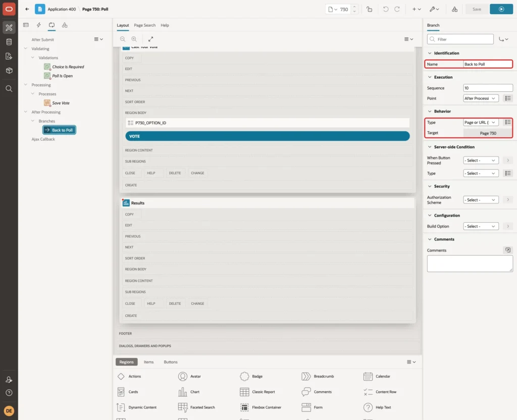The height and width of the screenshot is (420, 517).
Task: Open SQL Workshop database icon
Action: click(9, 42)
